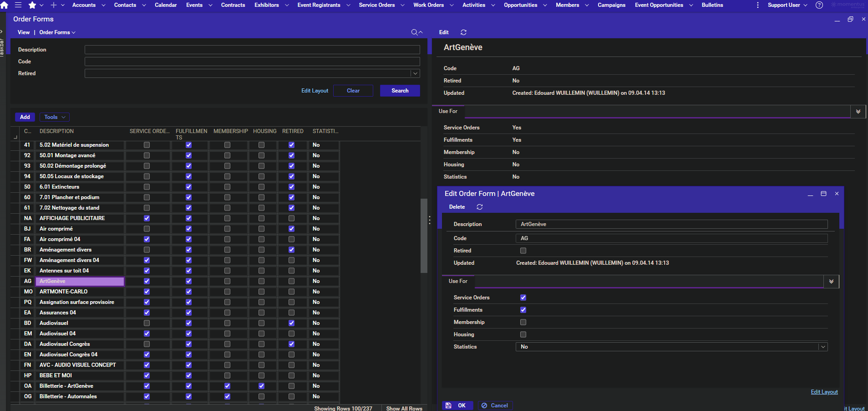
Task: Check Retired for ARTMONTE-CARLO row
Action: coord(291,292)
